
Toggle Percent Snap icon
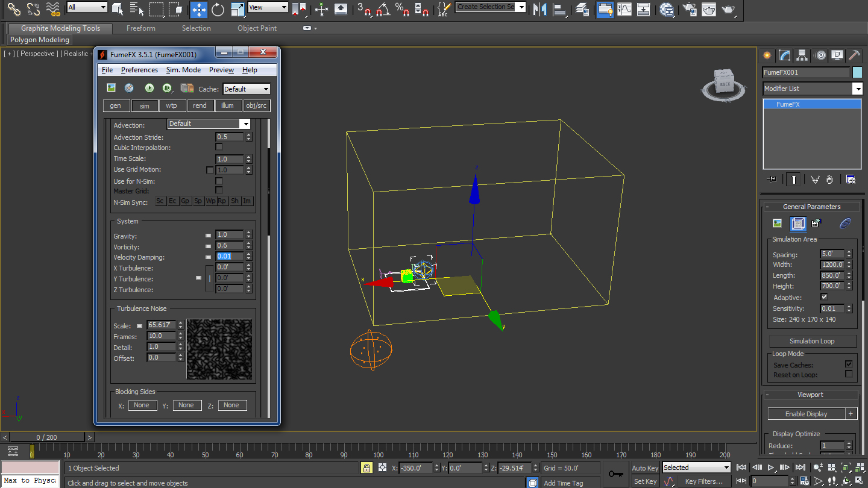(402, 9)
